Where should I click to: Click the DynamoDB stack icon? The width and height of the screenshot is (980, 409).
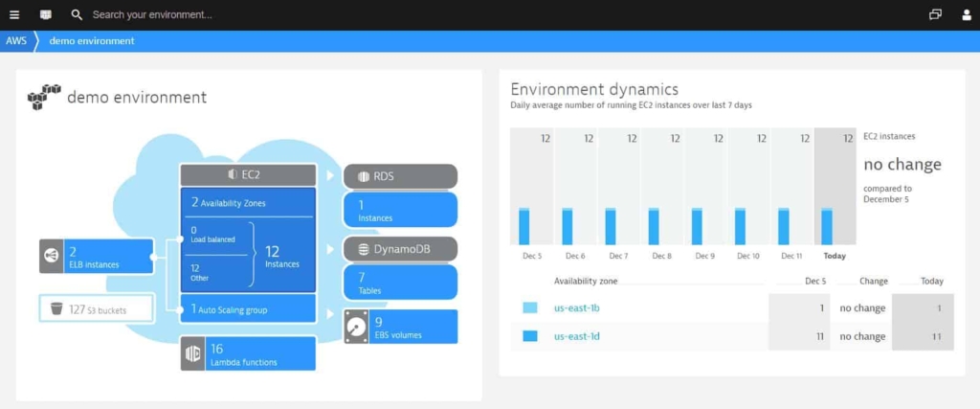coord(363,249)
